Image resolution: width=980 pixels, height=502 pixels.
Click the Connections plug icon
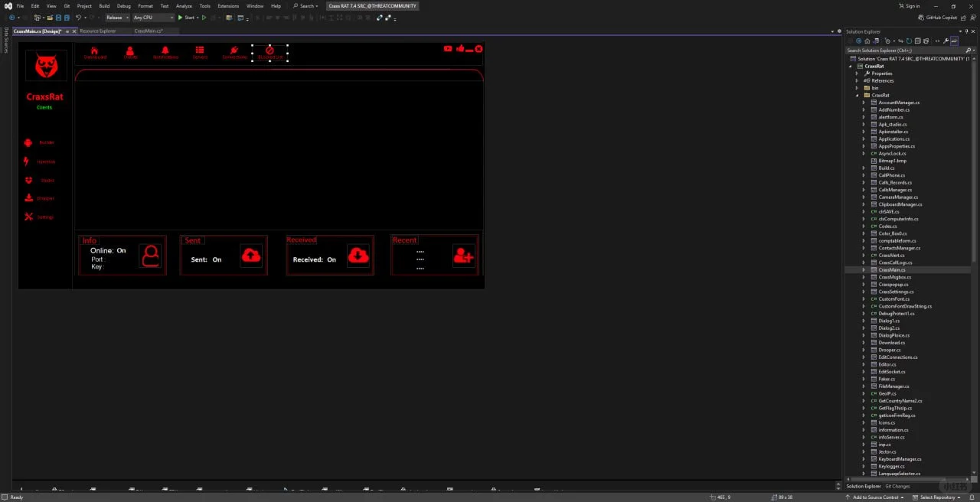tap(234, 50)
